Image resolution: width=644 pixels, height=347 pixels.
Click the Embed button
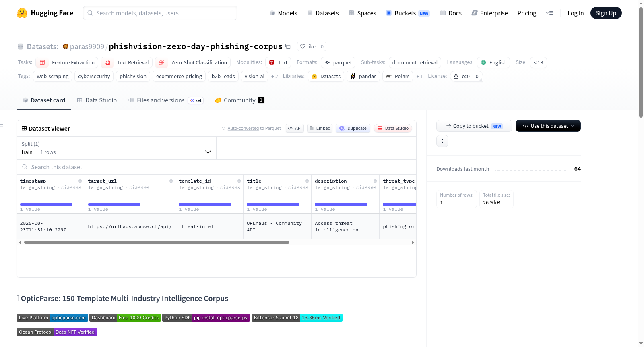coord(320,128)
